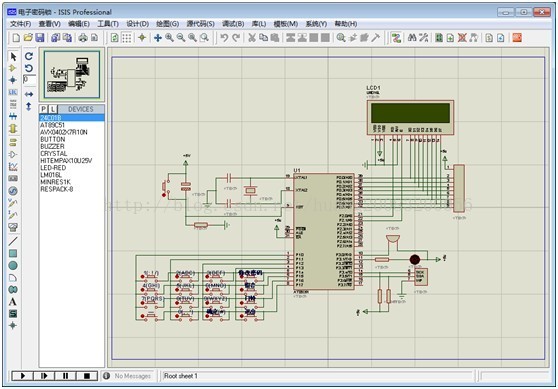558x389 pixels.
Task: Open the Terminals mode
Action: coord(13,142)
